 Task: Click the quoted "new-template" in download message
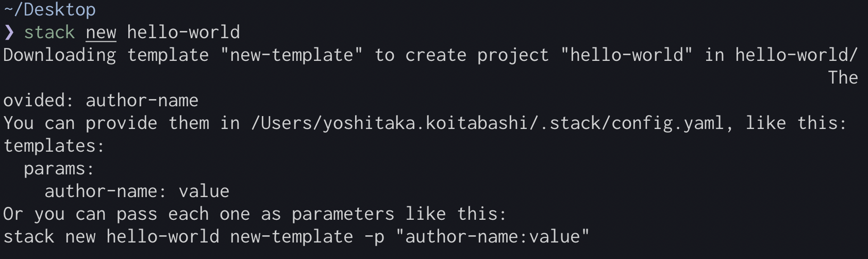292,55
